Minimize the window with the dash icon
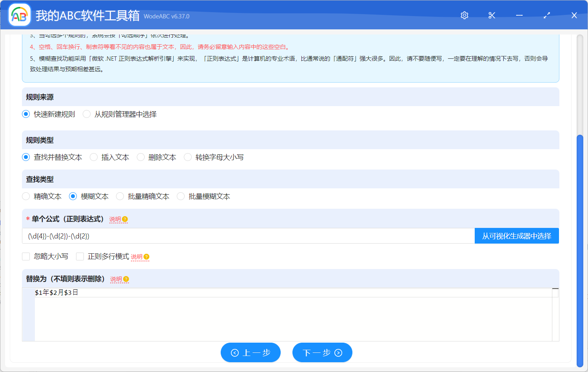588x372 pixels. point(519,15)
